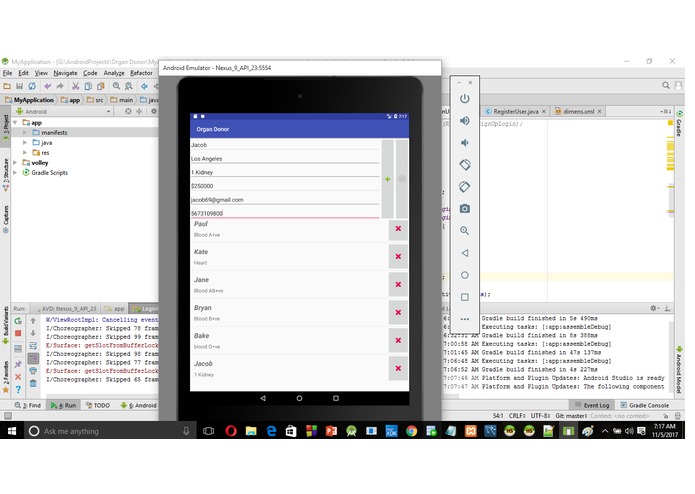Take an emulator screenshot with camera icon
This screenshot has width=695, height=494.
point(465,209)
